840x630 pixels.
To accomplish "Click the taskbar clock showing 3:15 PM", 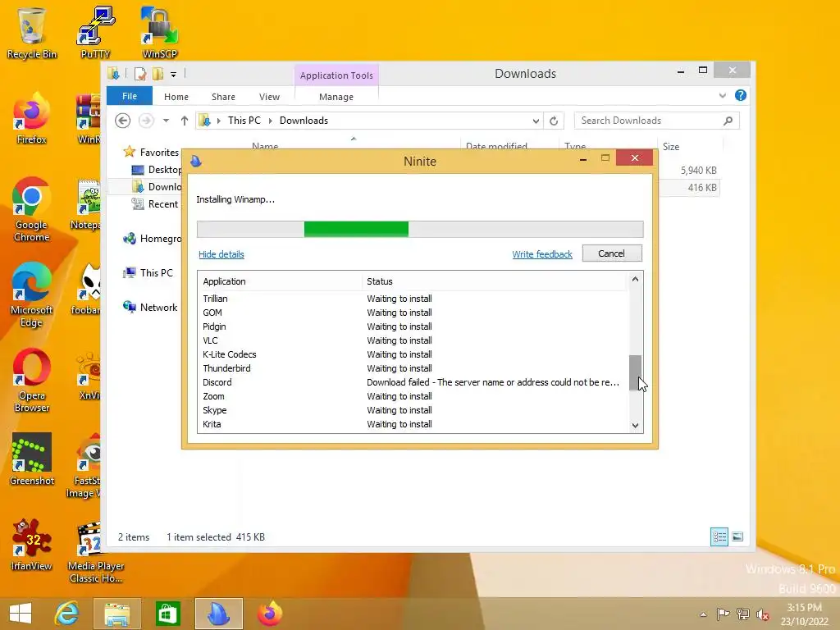I will [x=804, y=614].
